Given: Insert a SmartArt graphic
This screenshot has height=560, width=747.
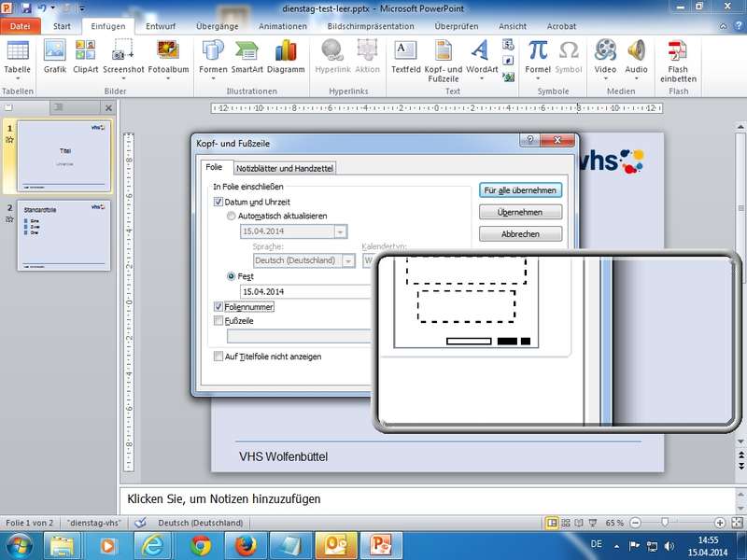Looking at the screenshot, I should click(247, 56).
